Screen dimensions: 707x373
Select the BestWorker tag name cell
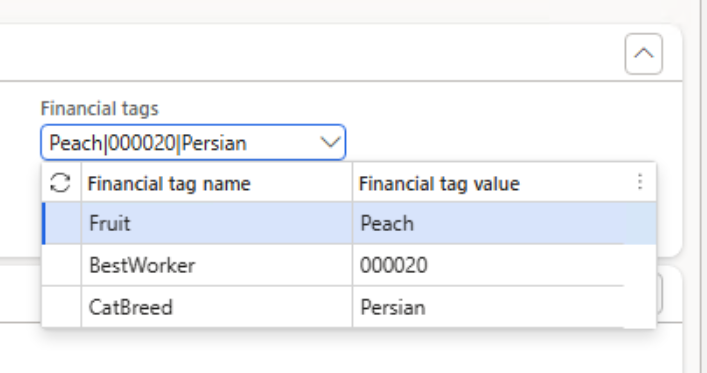(217, 265)
